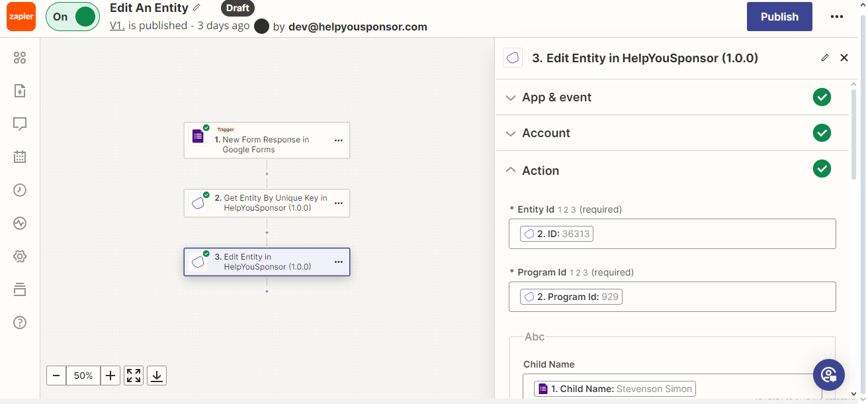Select step 1 New Form Response in Google Forms

click(x=267, y=140)
